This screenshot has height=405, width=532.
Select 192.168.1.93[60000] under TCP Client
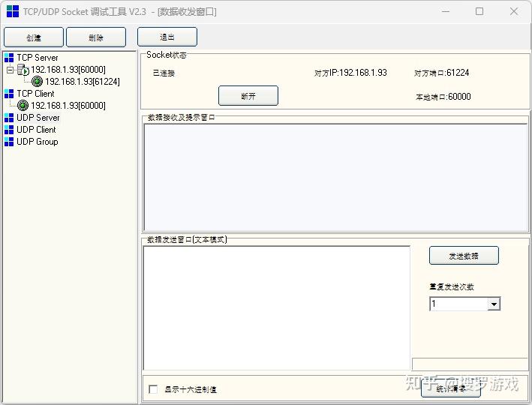[68, 106]
